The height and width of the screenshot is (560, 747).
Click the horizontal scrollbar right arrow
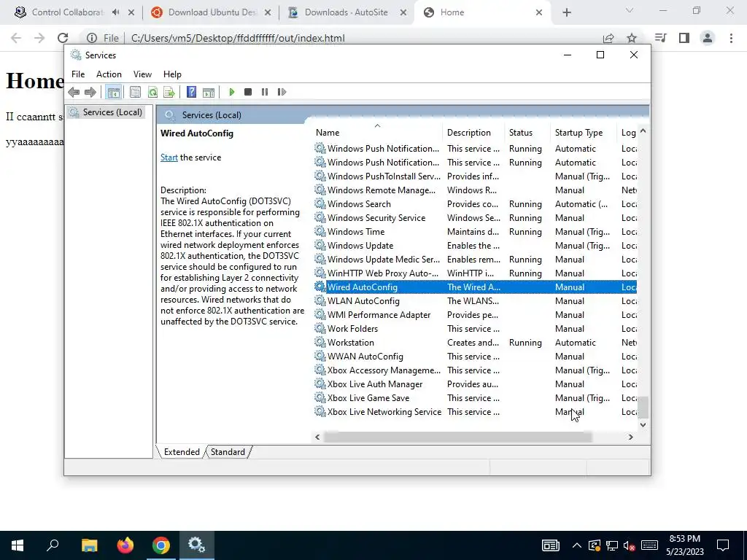click(630, 437)
